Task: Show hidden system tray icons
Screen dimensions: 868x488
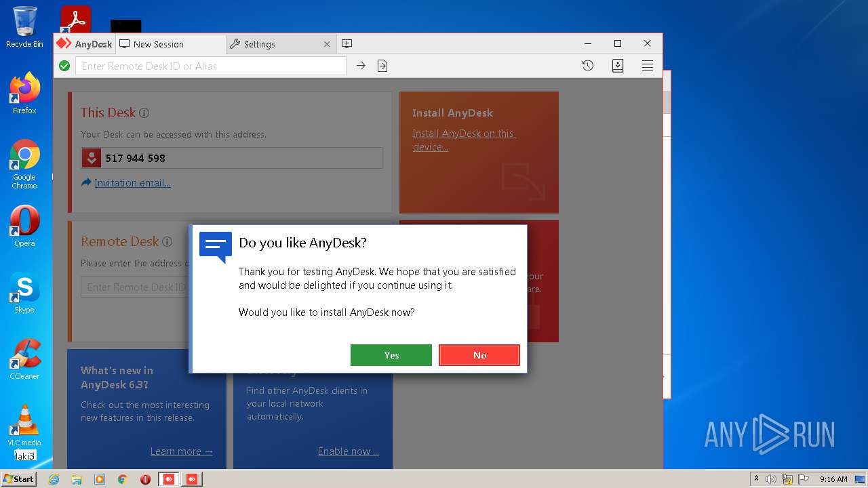Action: click(x=756, y=479)
